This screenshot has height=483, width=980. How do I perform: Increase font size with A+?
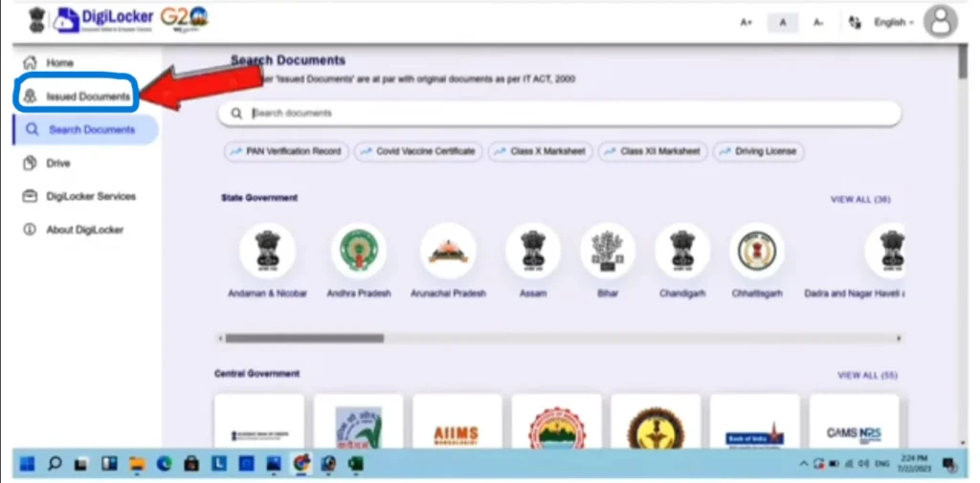(x=746, y=23)
